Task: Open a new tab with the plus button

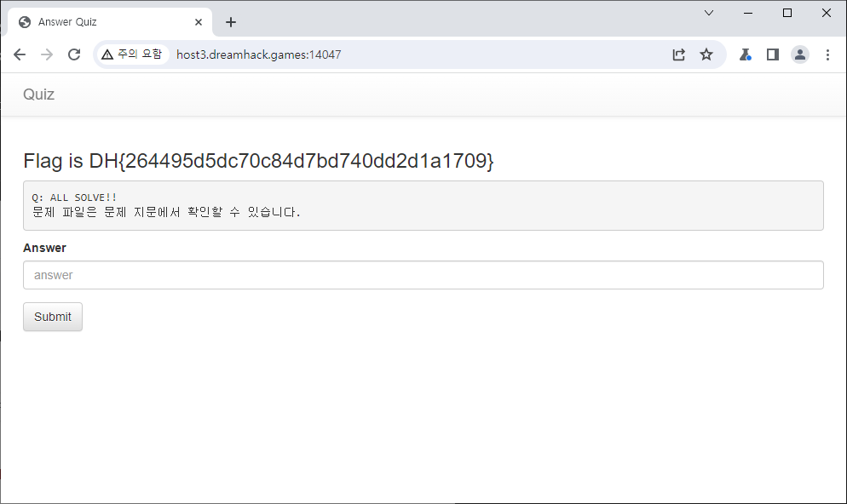Action: point(231,22)
